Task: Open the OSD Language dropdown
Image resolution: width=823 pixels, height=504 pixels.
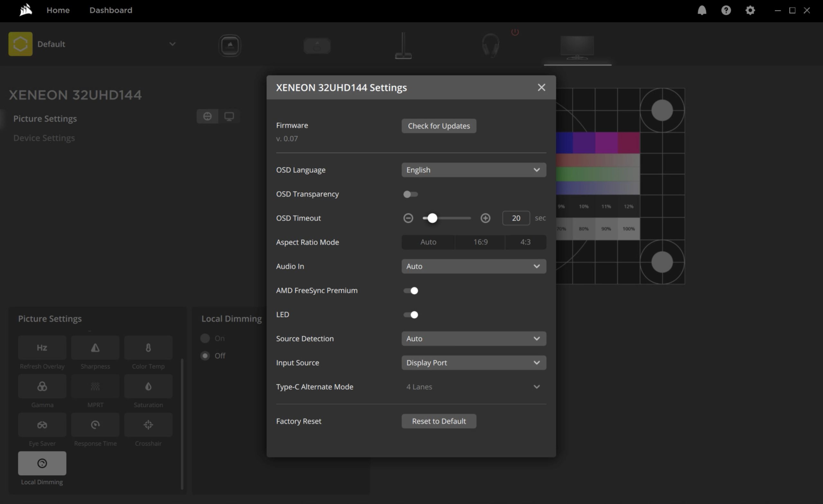Action: click(x=473, y=170)
